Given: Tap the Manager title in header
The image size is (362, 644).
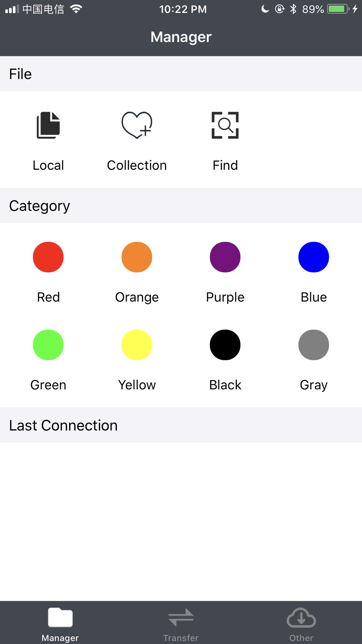Looking at the screenshot, I should tap(181, 37).
